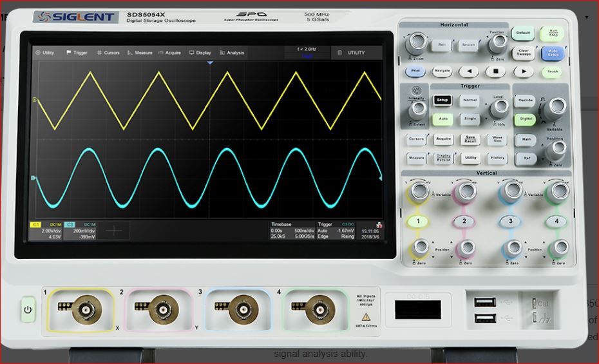Open the Trigger menu on screen
This screenshot has width=599, height=364.
tap(77, 53)
